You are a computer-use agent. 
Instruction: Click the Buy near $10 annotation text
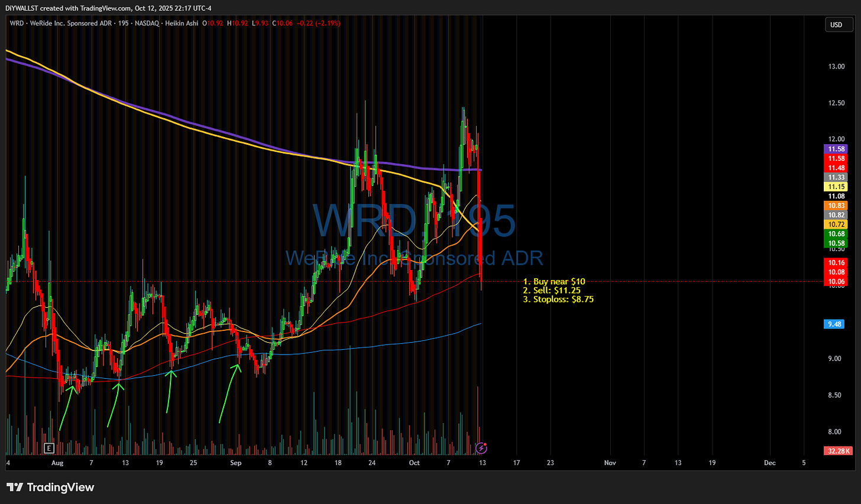553,281
